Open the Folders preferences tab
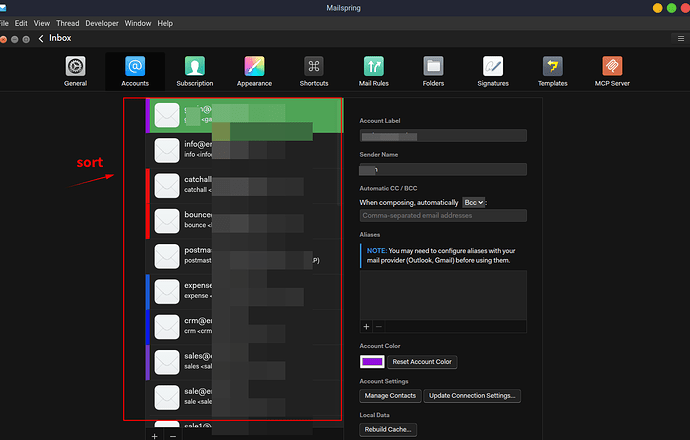This screenshot has height=440, width=690. pyautogui.click(x=433, y=71)
